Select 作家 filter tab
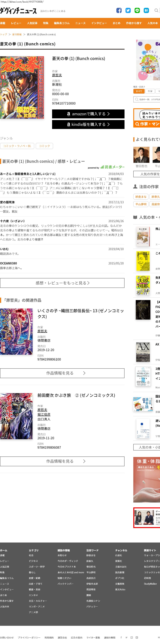 click(x=150, y=91)
